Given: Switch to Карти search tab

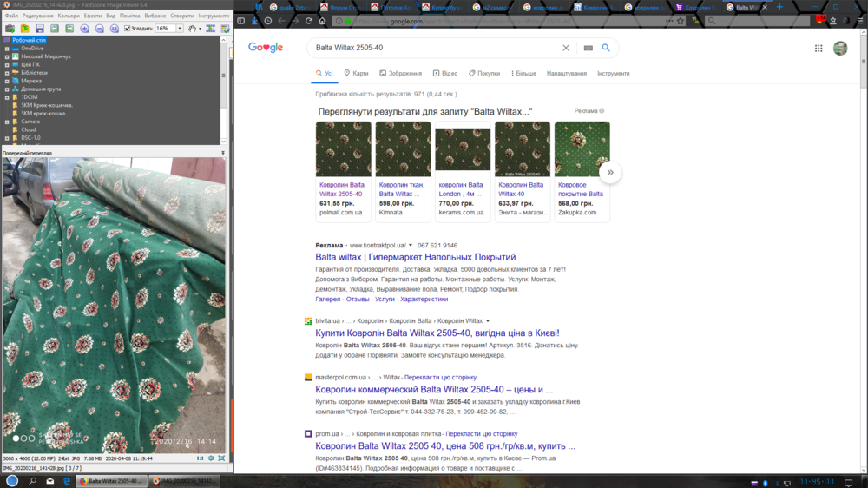Looking at the screenshot, I should point(355,73).
